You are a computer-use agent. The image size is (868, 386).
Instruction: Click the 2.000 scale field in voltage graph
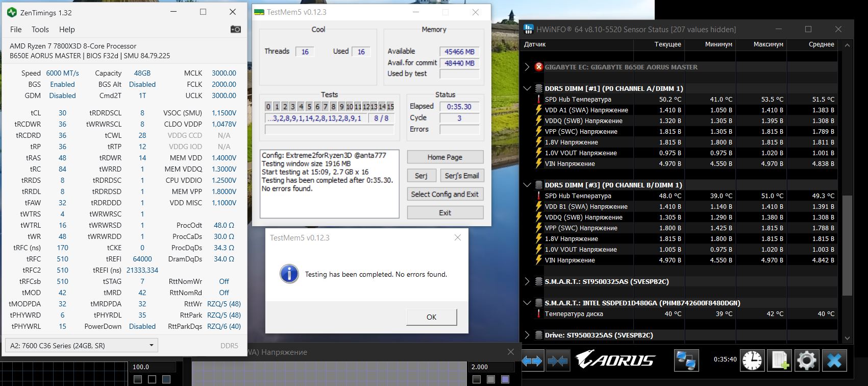point(491,367)
